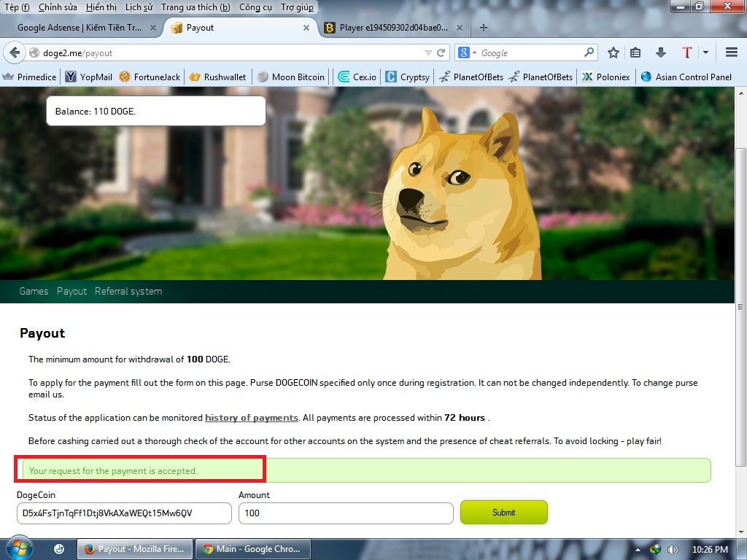Switch to Payout - Mozilla Firefox taskbar button
Viewport: 747px width, 560px height.
pyautogui.click(x=135, y=549)
